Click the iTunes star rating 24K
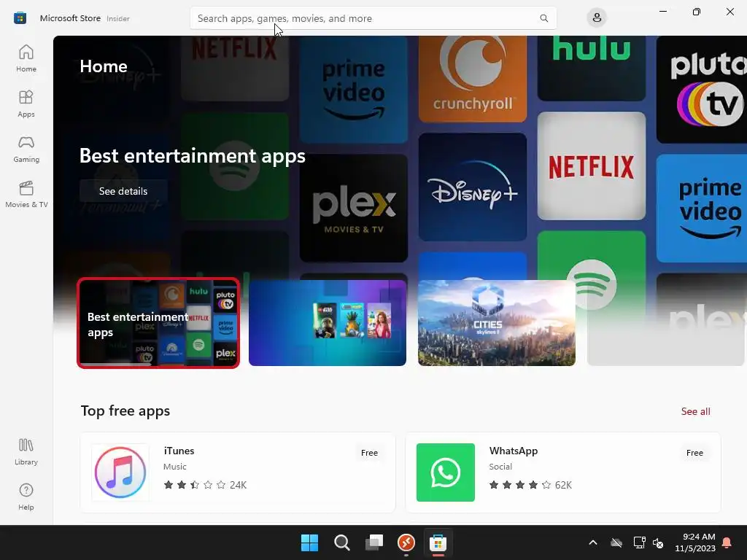This screenshot has height=560, width=747. click(205, 485)
